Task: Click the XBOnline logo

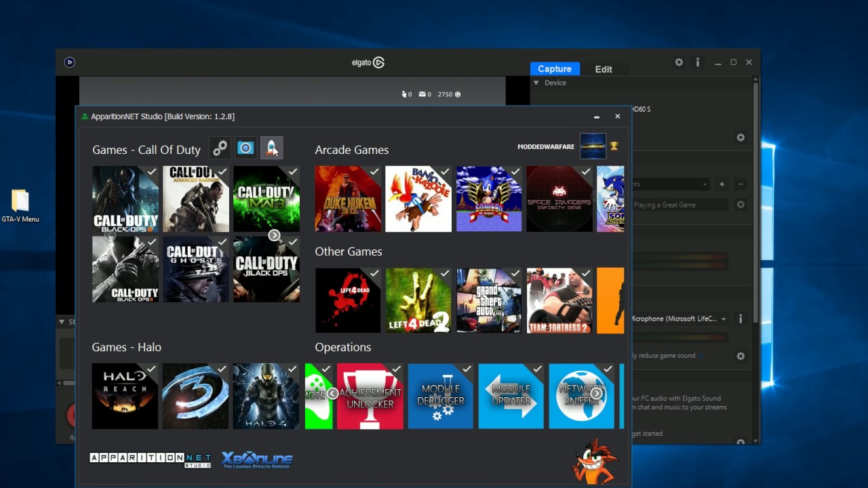Action: click(257, 460)
